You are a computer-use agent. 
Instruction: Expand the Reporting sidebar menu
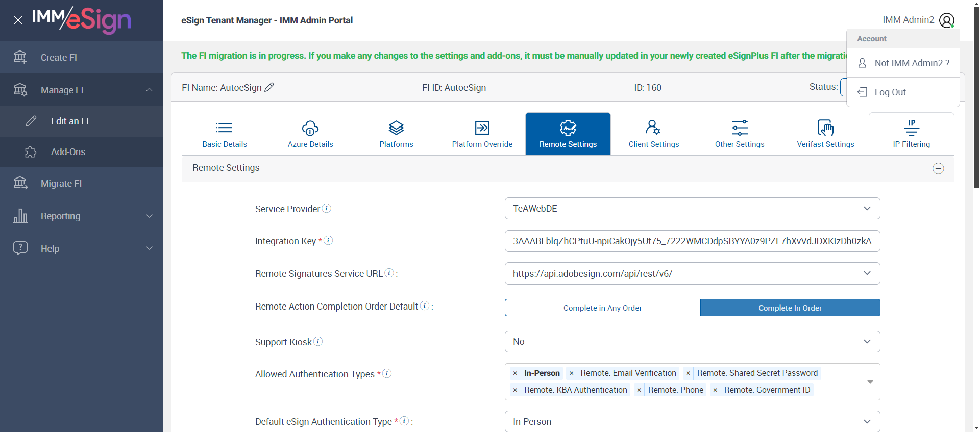[x=82, y=216]
